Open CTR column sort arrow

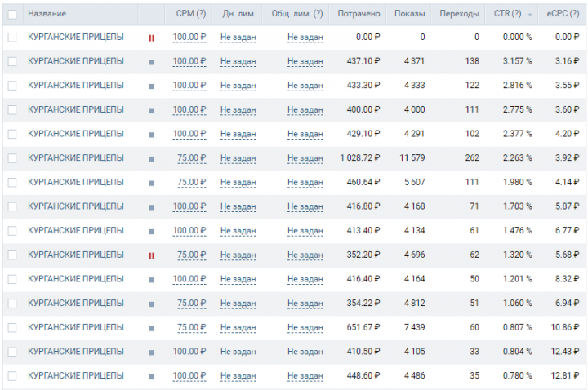(x=530, y=15)
